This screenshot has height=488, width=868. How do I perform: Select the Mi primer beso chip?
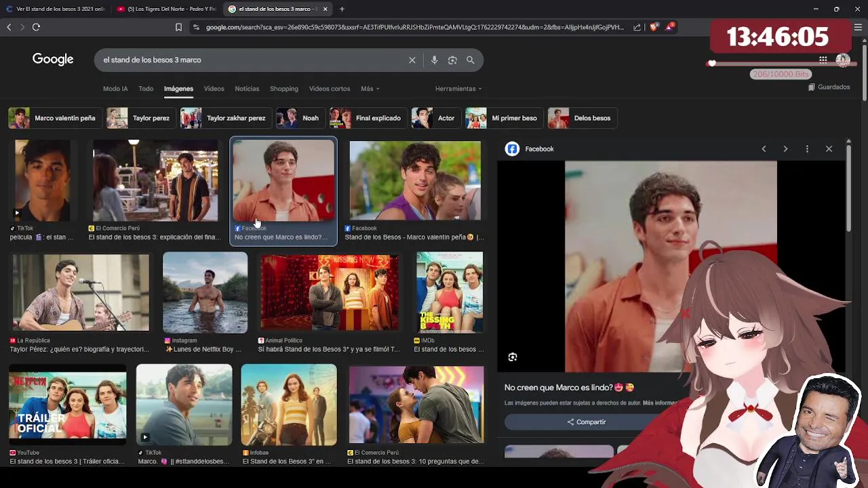(503, 118)
